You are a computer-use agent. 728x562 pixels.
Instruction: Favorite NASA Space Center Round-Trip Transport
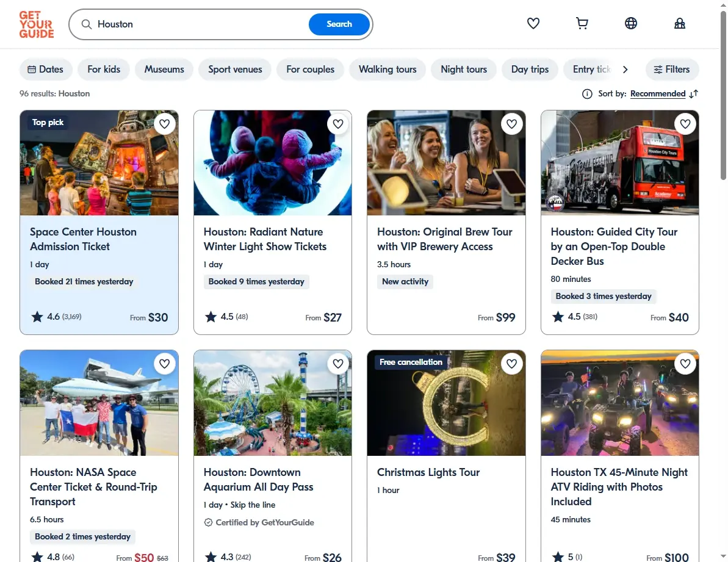point(164,364)
